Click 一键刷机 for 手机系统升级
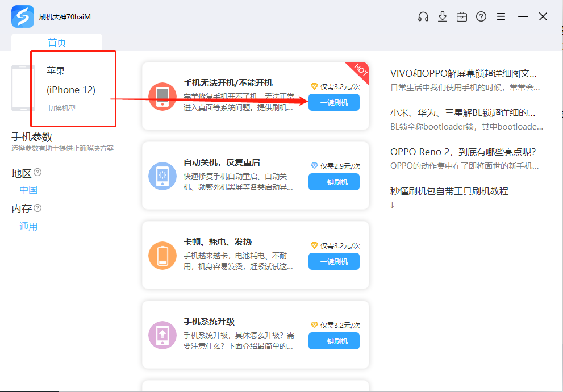This screenshot has height=392, width=563. click(x=334, y=341)
